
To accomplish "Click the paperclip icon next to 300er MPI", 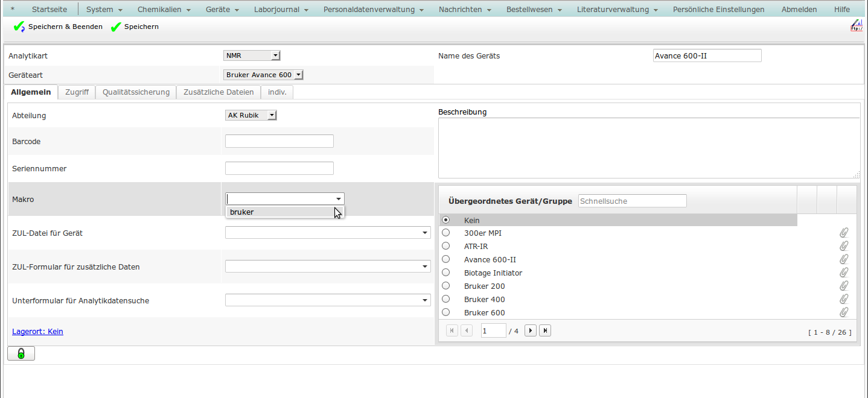I will (844, 233).
